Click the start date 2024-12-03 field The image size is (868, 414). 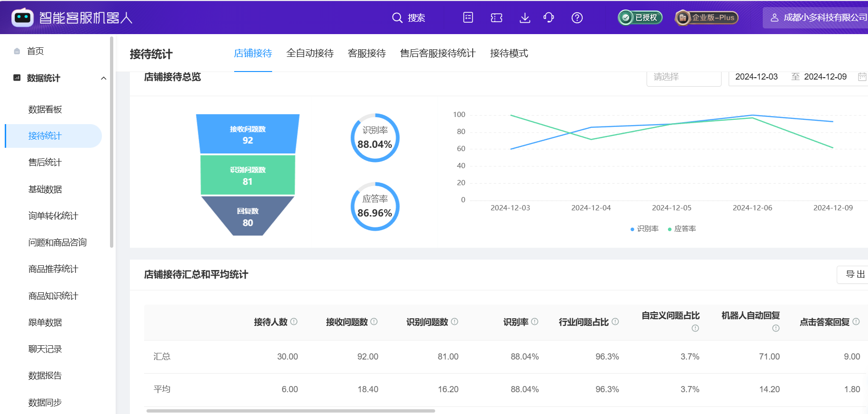click(757, 77)
